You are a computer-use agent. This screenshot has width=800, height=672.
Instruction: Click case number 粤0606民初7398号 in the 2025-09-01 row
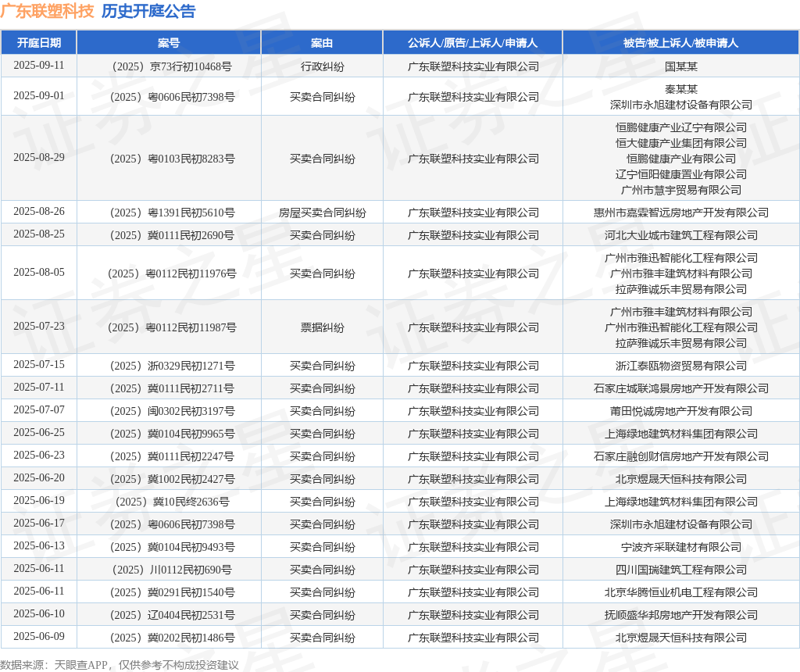pyautogui.click(x=172, y=97)
